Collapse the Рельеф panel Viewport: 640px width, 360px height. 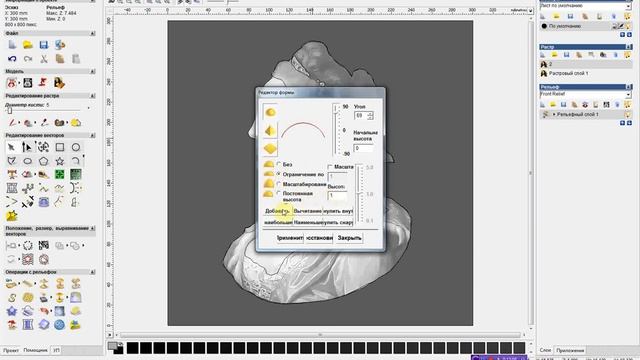point(628,87)
